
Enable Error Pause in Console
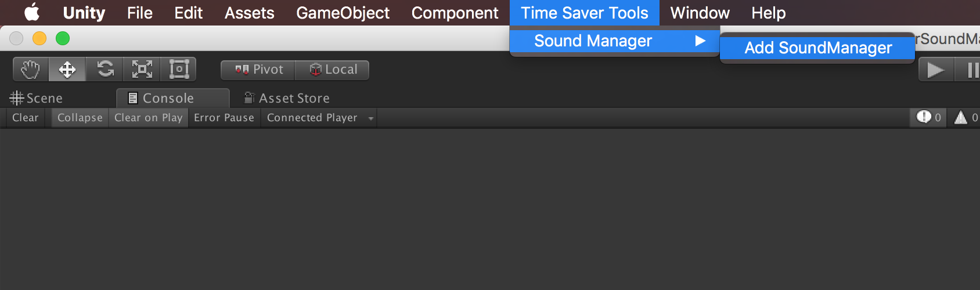pyautogui.click(x=224, y=118)
